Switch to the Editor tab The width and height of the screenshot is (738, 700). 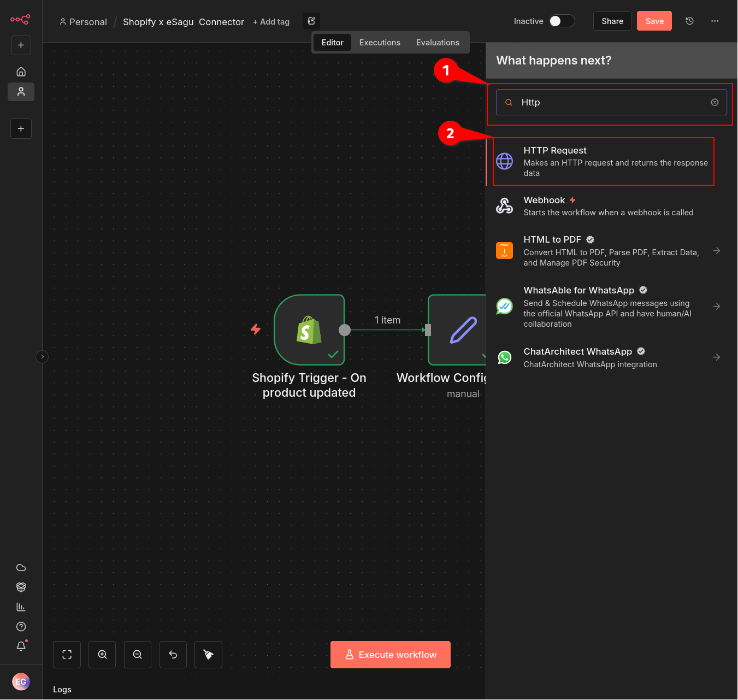pyautogui.click(x=332, y=43)
